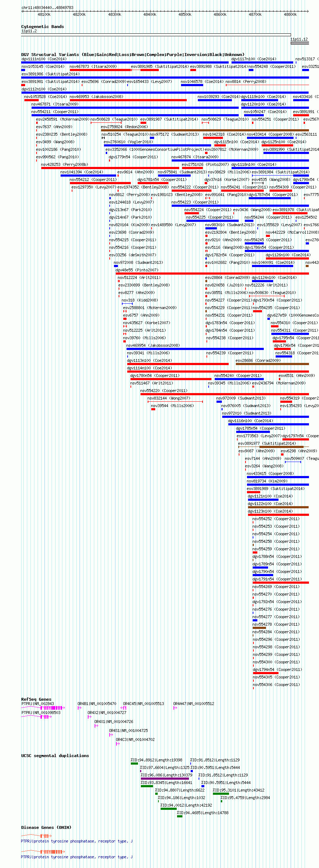Select the grey 11p11.12 band segment
Image resolution: width=319 pixels, height=868 pixels.
[300, 43]
